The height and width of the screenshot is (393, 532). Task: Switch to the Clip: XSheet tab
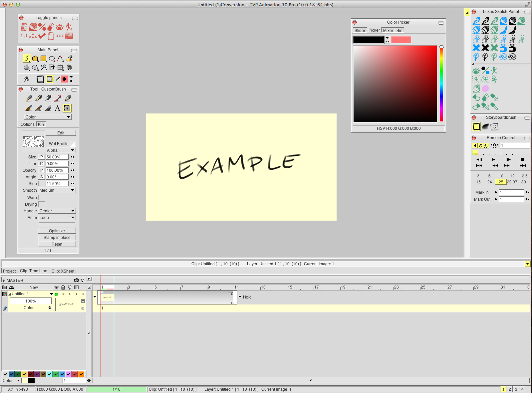pyautogui.click(x=63, y=271)
